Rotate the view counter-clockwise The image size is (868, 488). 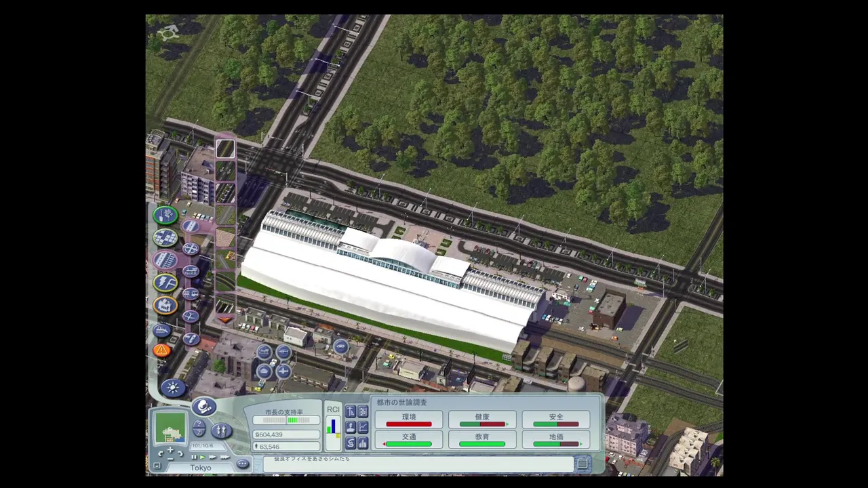pyautogui.click(x=161, y=454)
